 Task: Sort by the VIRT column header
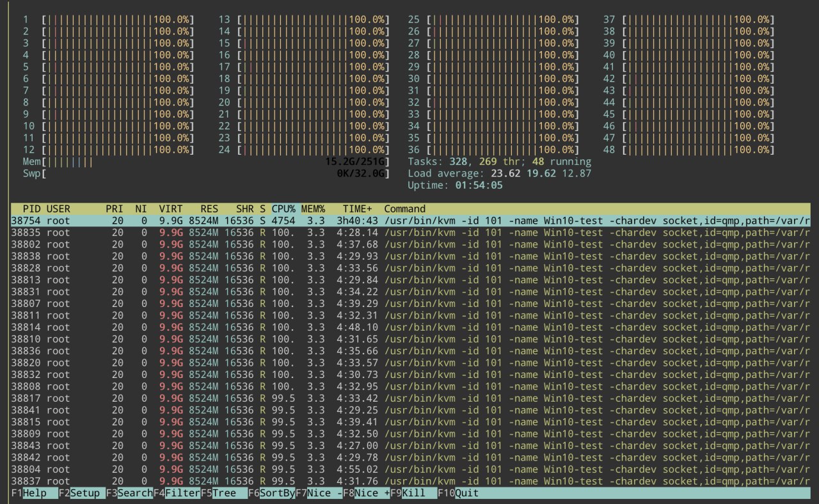[170, 209]
